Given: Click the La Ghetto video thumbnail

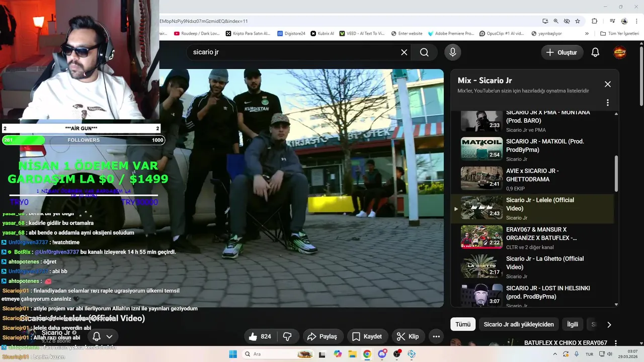Looking at the screenshot, I should point(481,266).
